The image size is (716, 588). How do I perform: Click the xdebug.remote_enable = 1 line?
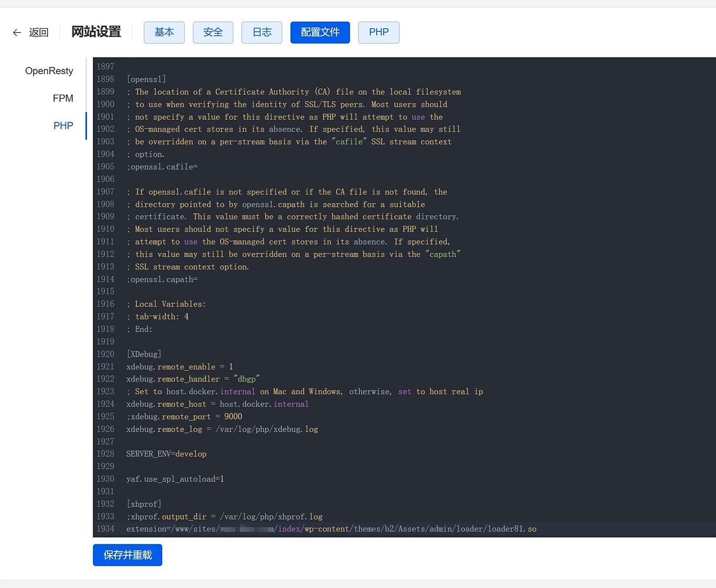pos(179,366)
